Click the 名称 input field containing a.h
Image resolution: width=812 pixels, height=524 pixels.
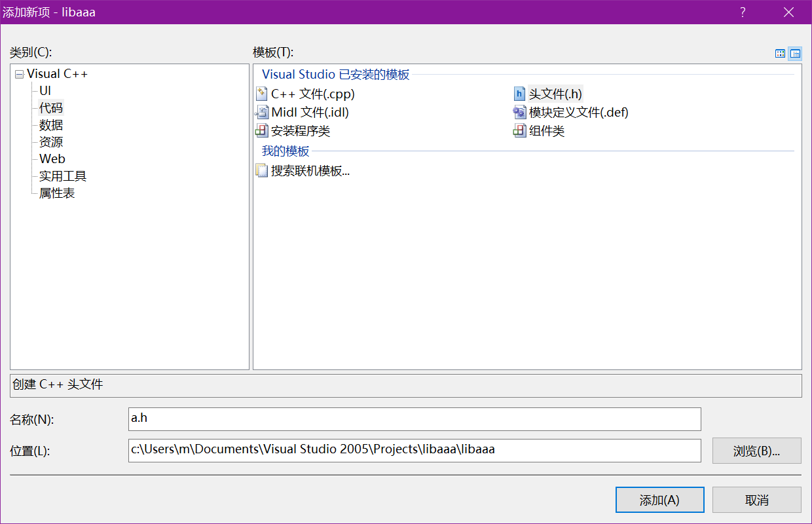pyautogui.click(x=415, y=419)
